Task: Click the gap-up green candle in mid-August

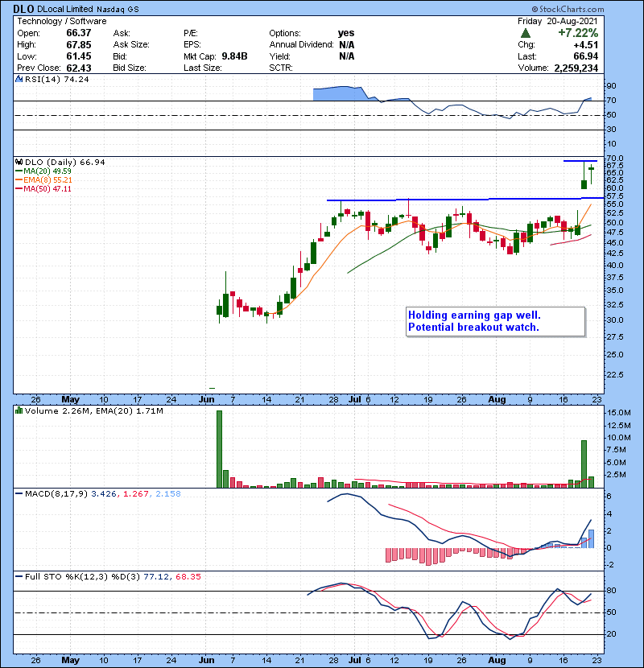Action: click(584, 176)
